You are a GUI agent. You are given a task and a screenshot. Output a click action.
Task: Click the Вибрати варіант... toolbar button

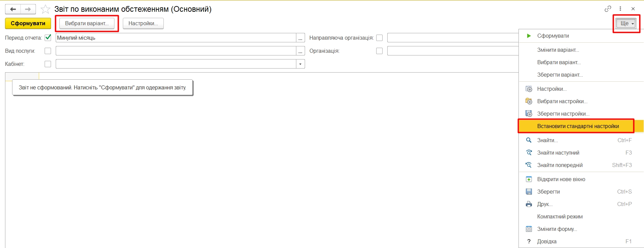pyautogui.click(x=87, y=23)
